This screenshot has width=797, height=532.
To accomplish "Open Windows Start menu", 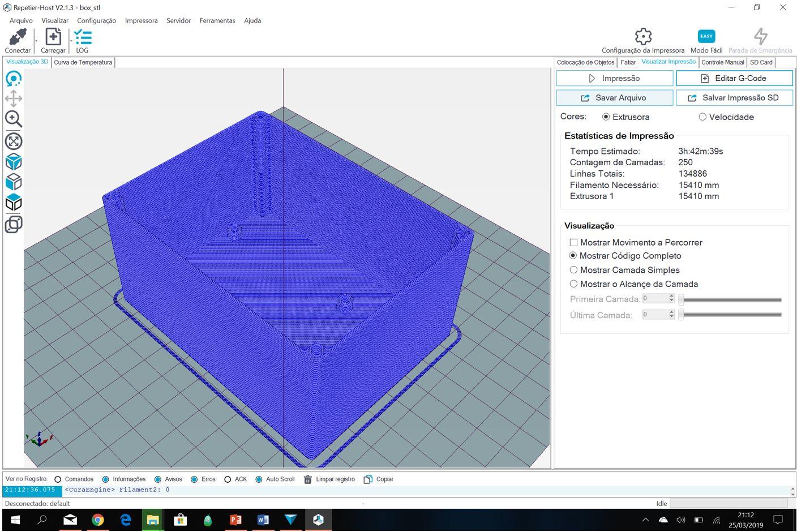I will [15, 520].
